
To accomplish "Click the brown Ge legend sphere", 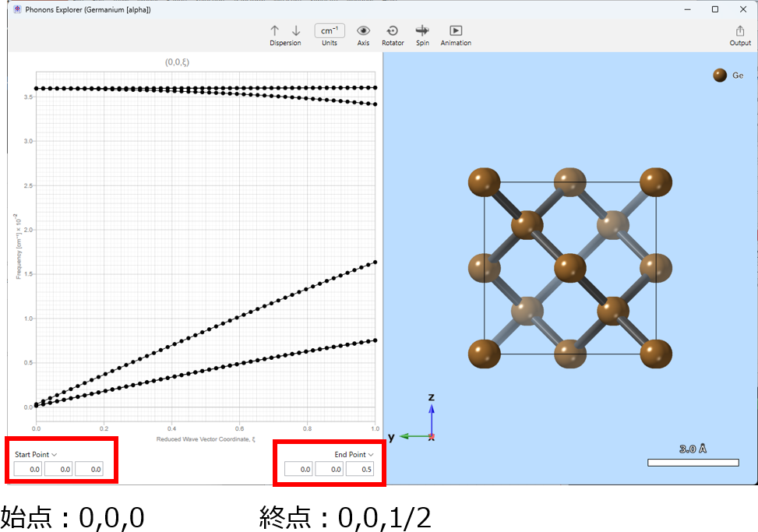I will coord(720,76).
